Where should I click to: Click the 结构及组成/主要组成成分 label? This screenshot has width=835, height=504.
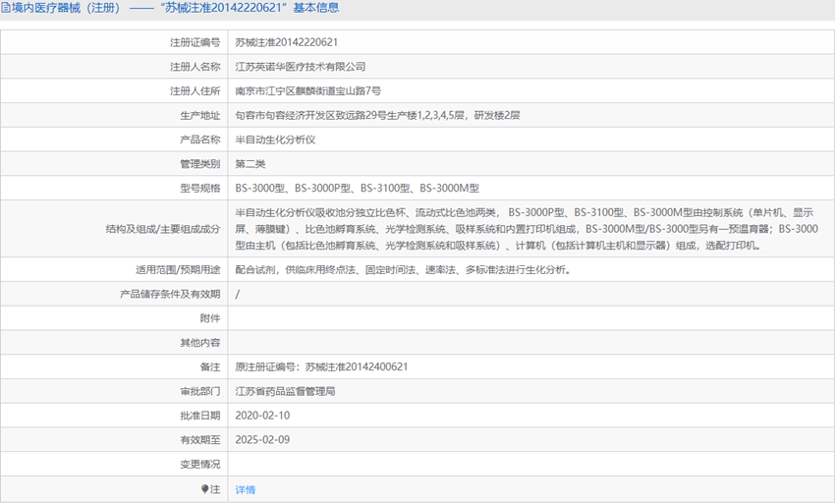163,229
